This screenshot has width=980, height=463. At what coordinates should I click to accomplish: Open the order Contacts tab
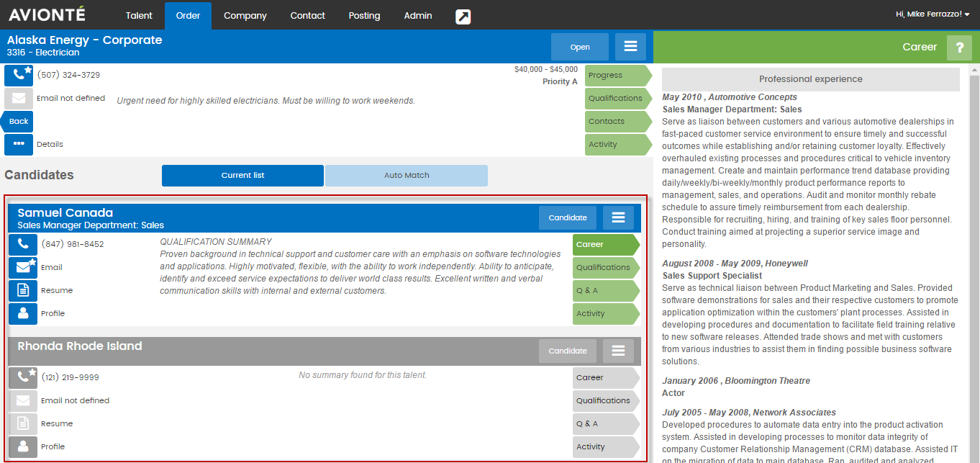click(x=618, y=121)
